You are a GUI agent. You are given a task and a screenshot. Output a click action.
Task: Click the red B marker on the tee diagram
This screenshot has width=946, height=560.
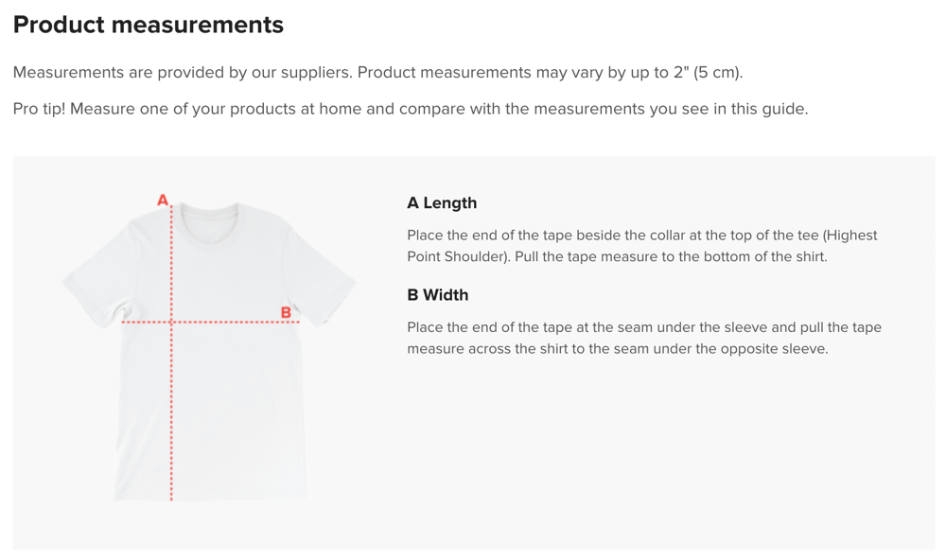286,312
